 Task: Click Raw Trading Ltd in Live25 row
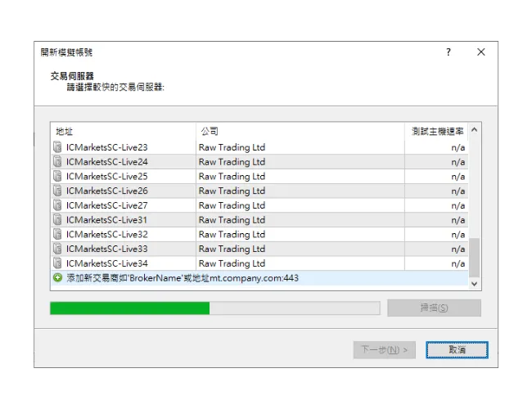tap(232, 177)
